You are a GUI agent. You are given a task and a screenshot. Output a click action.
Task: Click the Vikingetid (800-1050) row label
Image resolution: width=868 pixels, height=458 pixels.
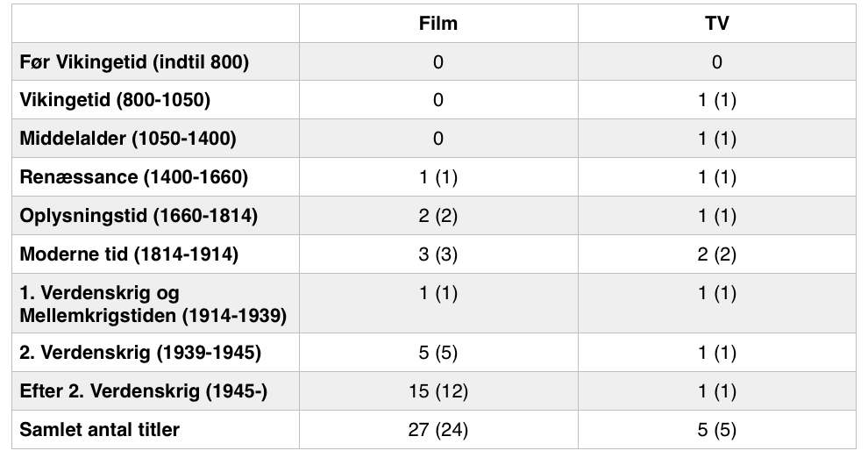(x=115, y=100)
